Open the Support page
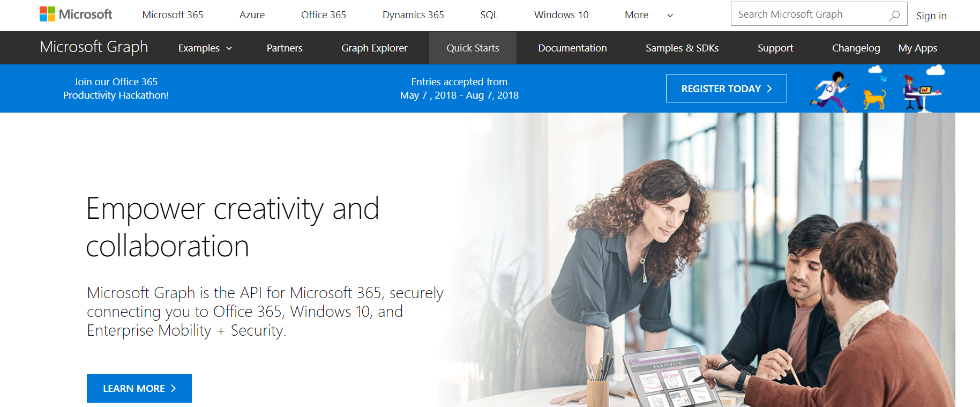 tap(775, 48)
